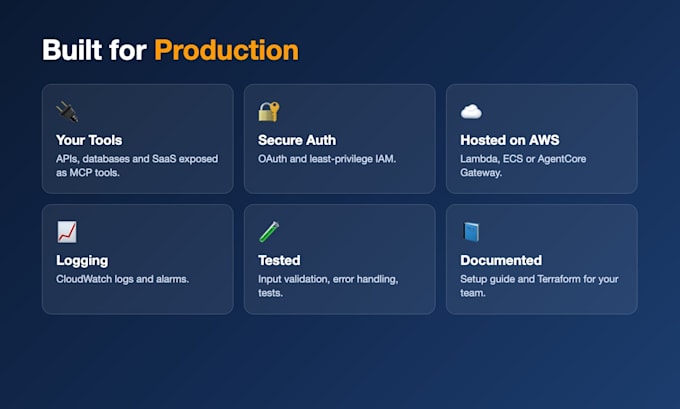Select the 'Tested' card title
Screen dimensions: 680x409
tap(279, 260)
